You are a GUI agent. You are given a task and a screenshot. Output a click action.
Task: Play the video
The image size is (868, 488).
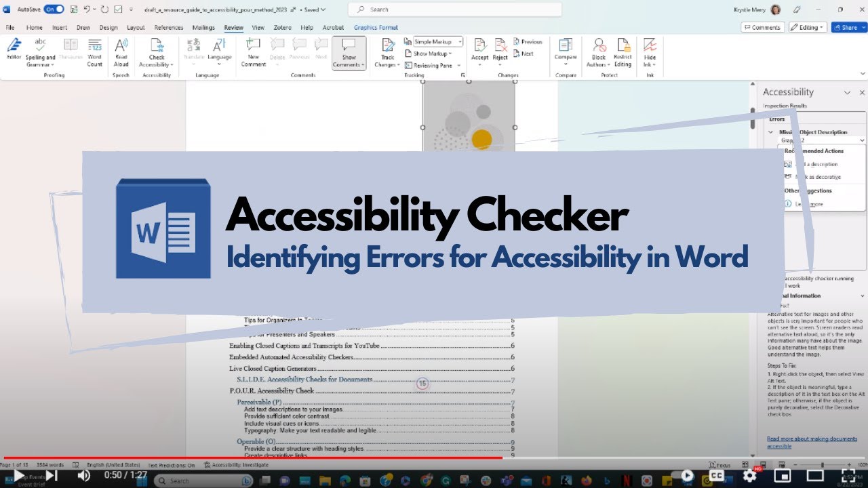pos(19,476)
